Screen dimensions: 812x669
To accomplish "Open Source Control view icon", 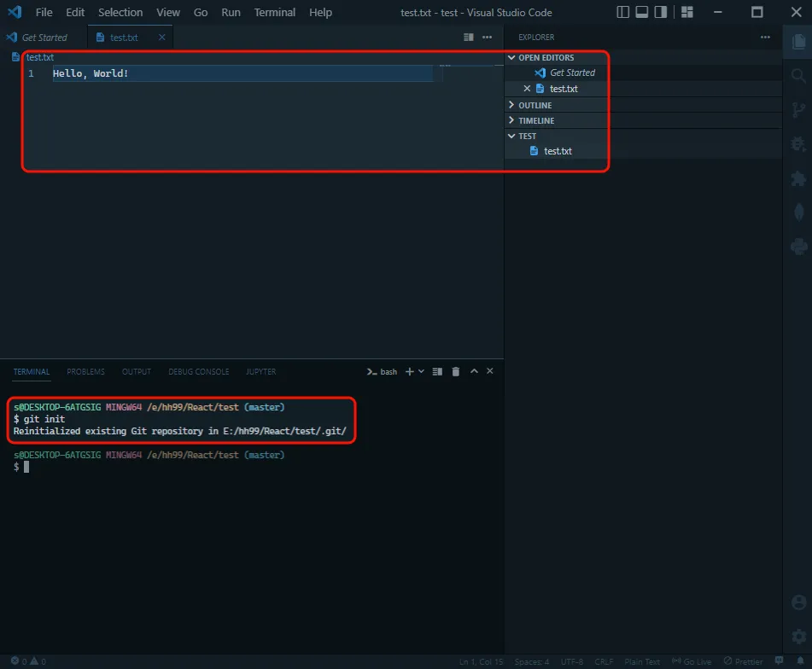I will (x=798, y=110).
